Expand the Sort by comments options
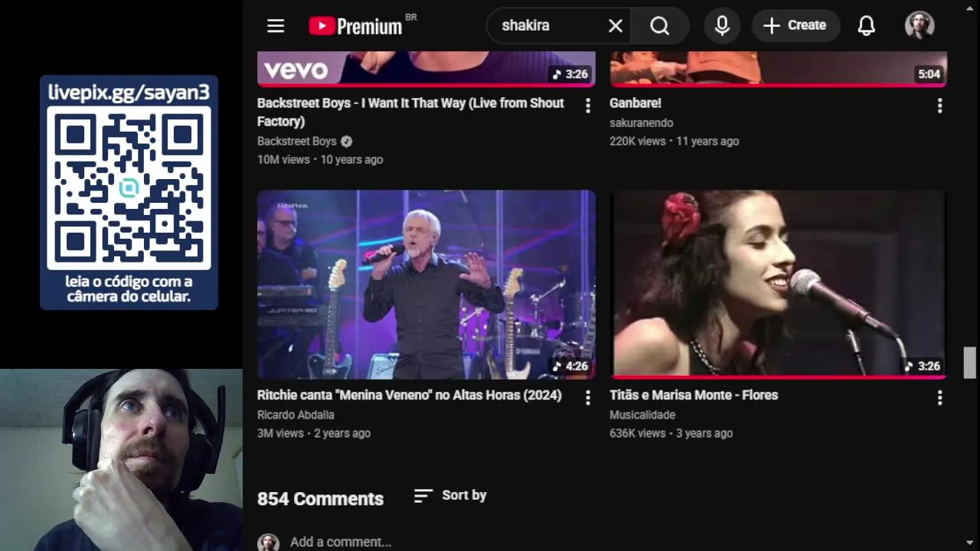Viewport: 980px width, 551px height. [449, 495]
